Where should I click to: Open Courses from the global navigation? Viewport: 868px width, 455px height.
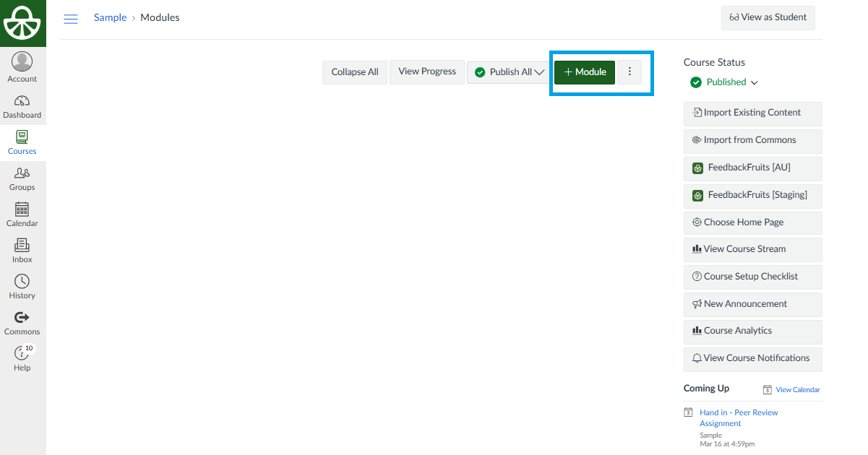coord(22,142)
